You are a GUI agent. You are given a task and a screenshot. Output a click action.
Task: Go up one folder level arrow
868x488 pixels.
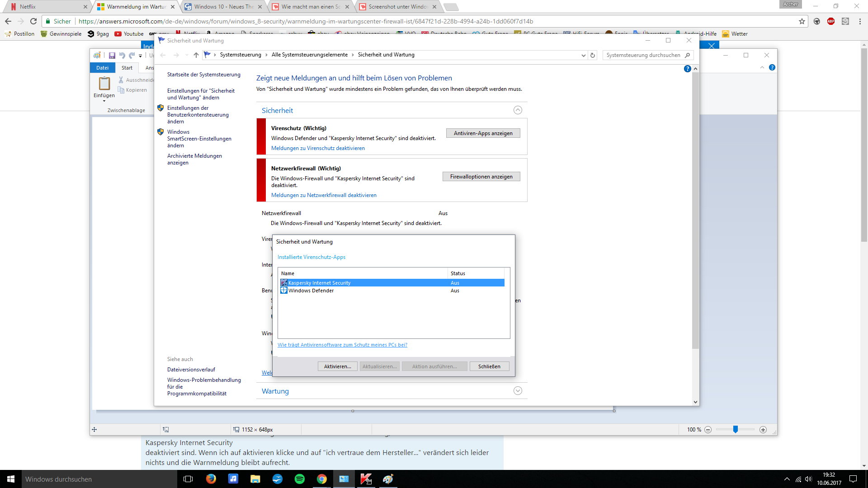click(196, 55)
